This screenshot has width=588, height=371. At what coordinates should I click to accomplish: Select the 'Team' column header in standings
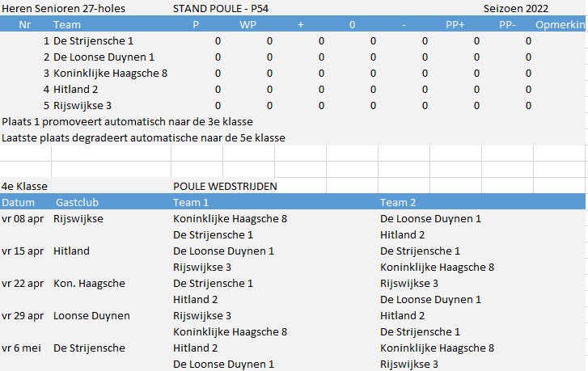coord(67,25)
